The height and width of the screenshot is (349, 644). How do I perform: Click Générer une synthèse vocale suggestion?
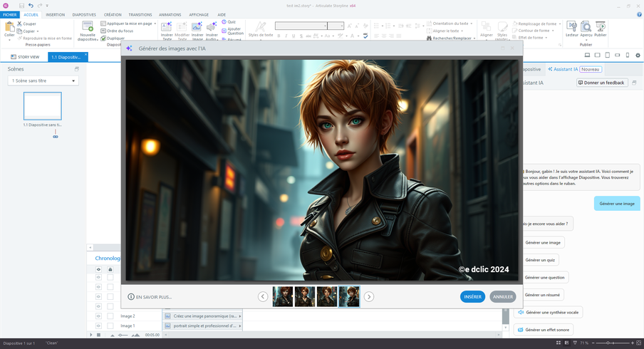tap(549, 313)
